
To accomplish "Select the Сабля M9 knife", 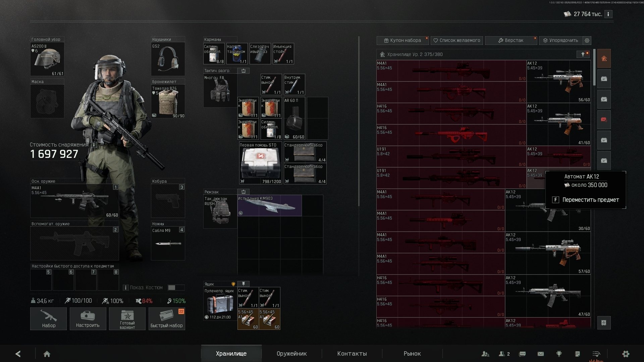I will click(x=168, y=243).
